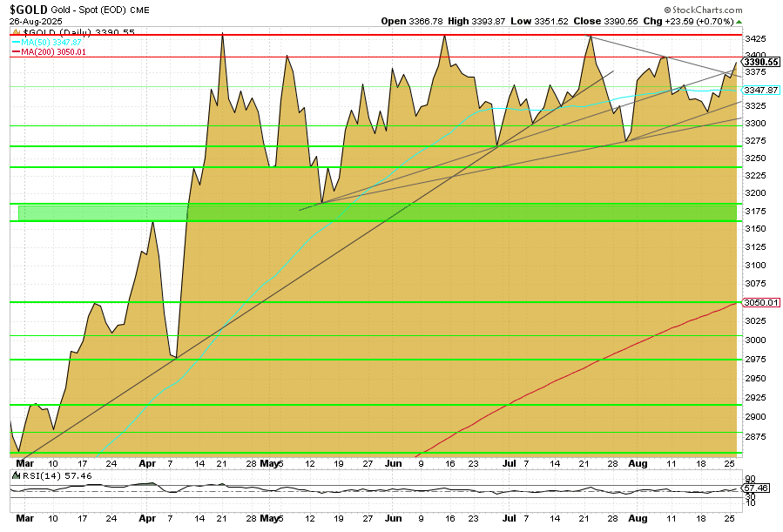
Task: Click the green up-arrow beside the Chg value
Action: coord(739,22)
